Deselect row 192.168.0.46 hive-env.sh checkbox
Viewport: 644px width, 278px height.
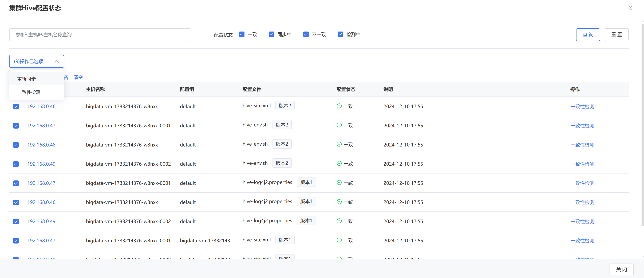[16, 145]
